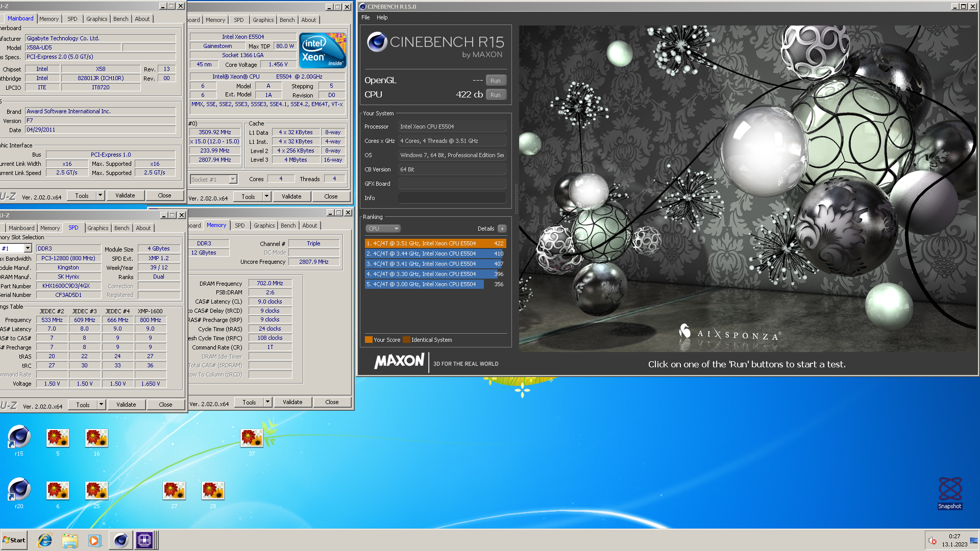The width and height of the screenshot is (980, 551).
Task: Click the MAXON logo
Action: point(399,362)
